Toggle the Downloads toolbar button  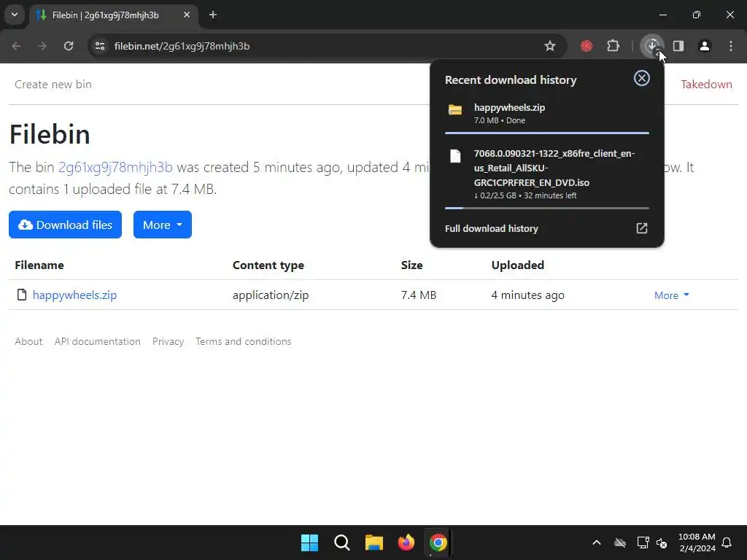click(651, 46)
